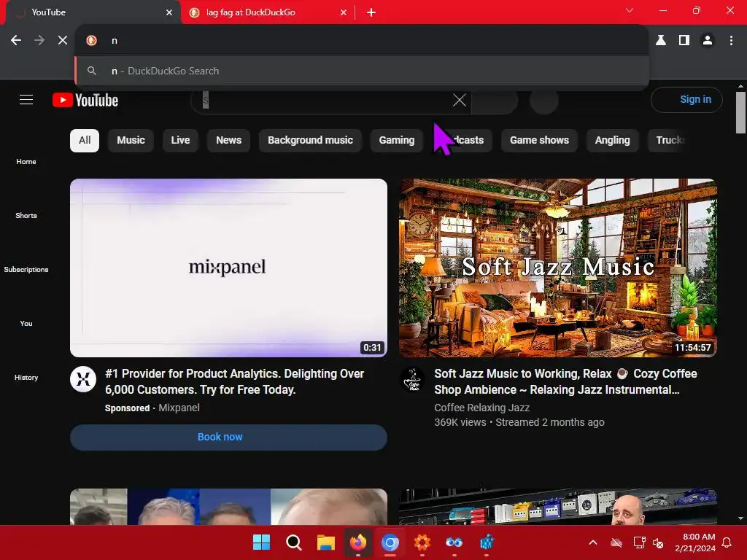Show hidden system tray icons
Screen dimensions: 747x560
click(x=593, y=542)
